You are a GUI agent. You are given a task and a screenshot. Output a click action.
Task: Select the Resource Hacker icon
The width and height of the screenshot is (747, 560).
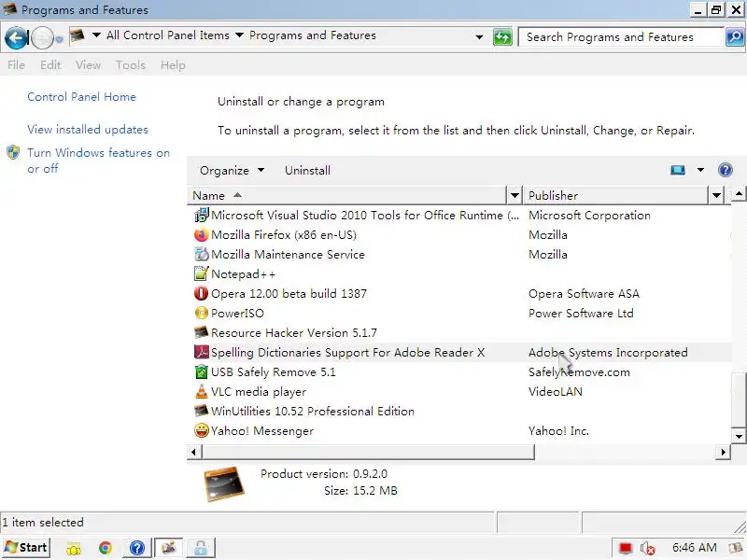(x=202, y=332)
